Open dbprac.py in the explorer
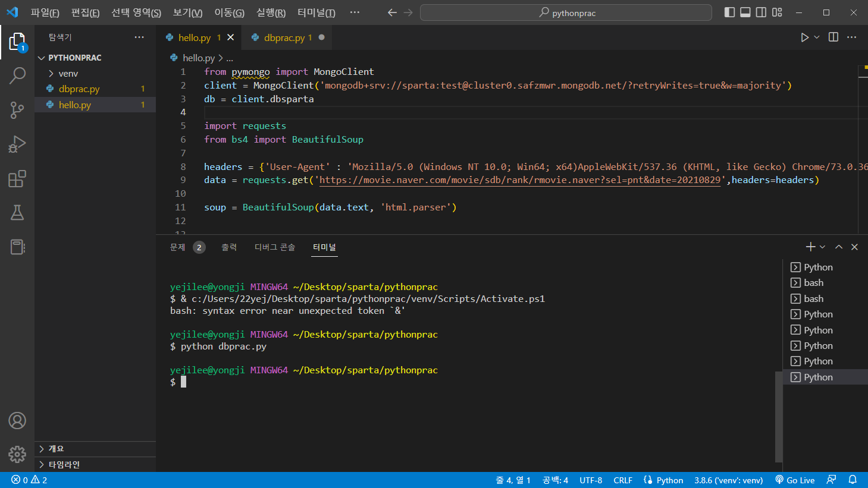The height and width of the screenshot is (488, 868). tap(95, 89)
